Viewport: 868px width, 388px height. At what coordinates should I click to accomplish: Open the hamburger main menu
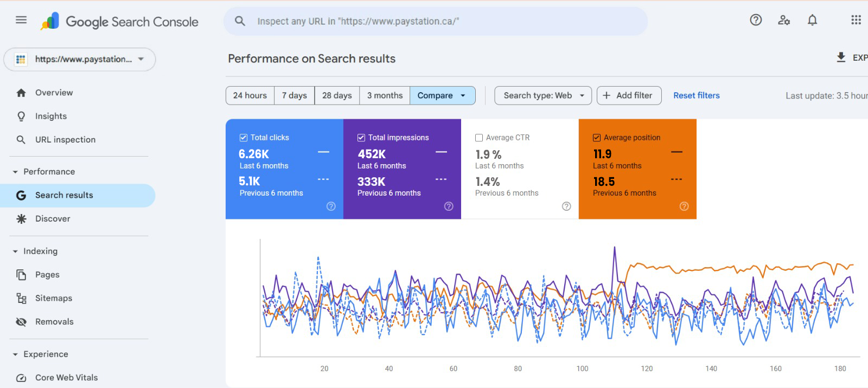pos(21,20)
